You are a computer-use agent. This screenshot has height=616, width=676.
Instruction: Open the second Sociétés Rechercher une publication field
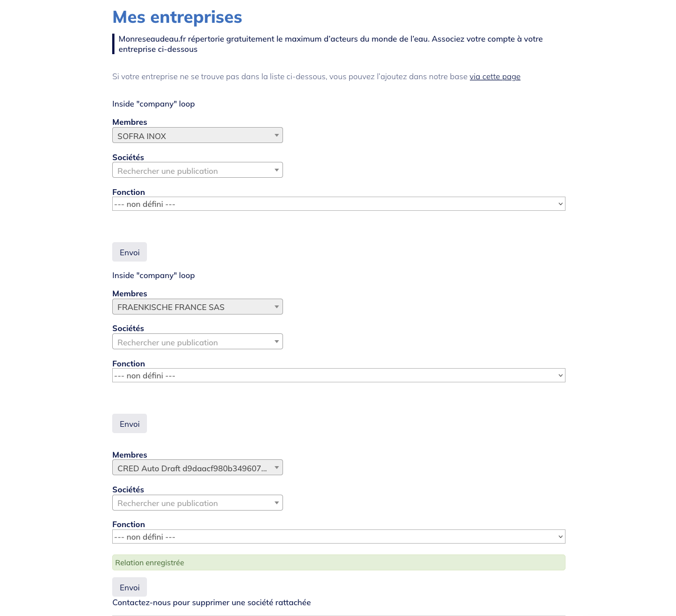coord(198,342)
